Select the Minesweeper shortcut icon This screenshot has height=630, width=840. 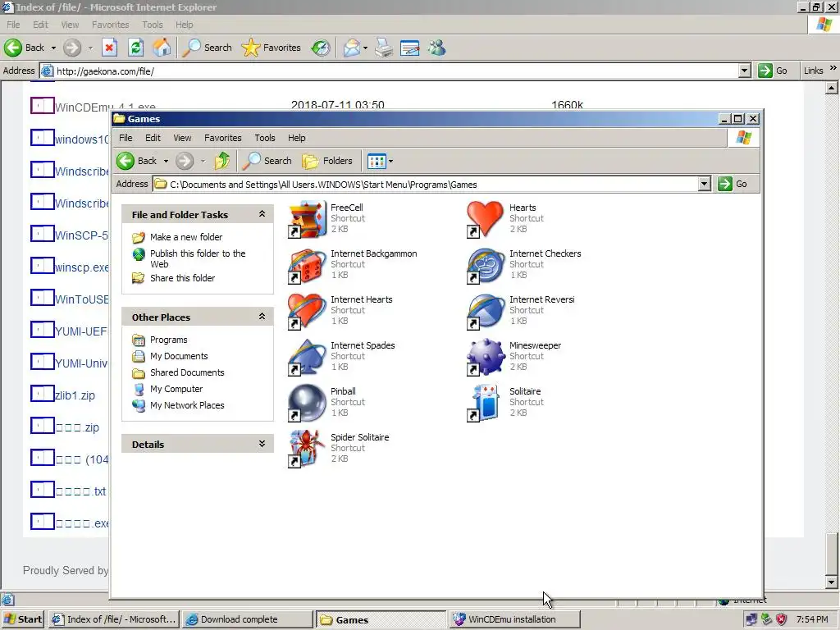tap(486, 358)
